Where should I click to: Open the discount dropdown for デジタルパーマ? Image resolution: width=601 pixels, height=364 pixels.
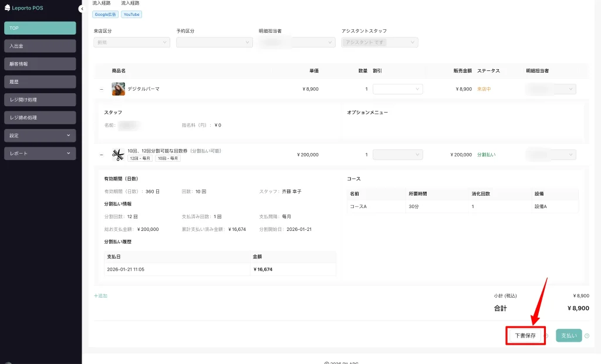point(397,89)
